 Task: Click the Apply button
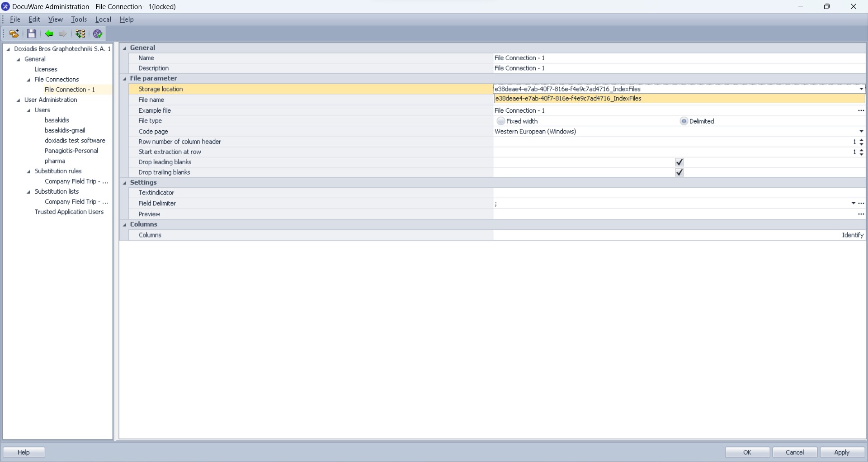841,452
